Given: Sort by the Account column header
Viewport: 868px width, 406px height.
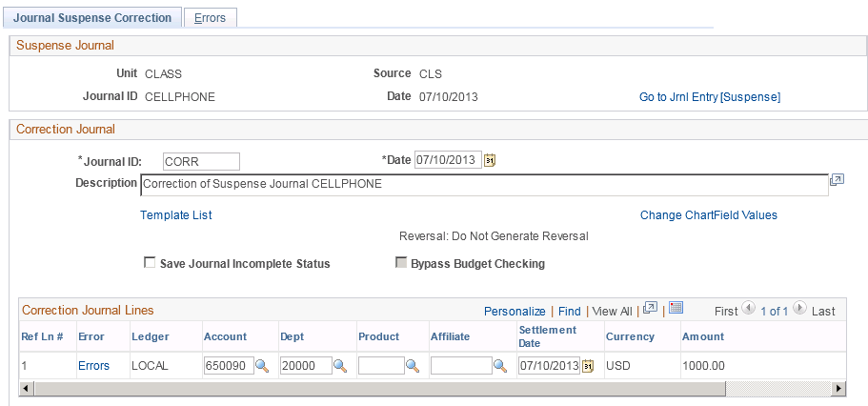Looking at the screenshot, I should (x=225, y=336).
